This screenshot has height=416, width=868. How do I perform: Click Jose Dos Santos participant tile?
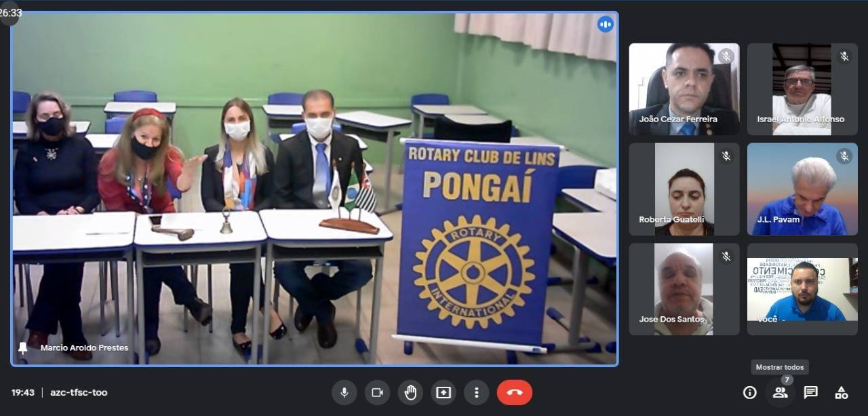pyautogui.click(x=684, y=289)
